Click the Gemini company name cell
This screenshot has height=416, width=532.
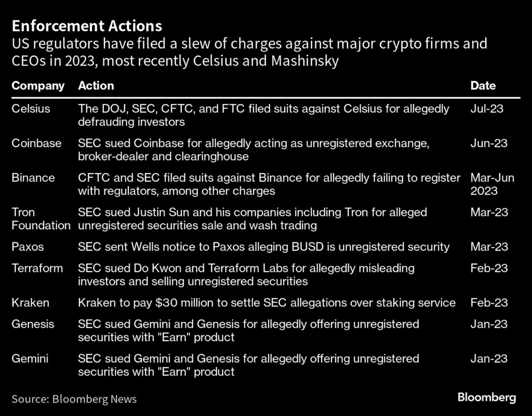pos(30,358)
